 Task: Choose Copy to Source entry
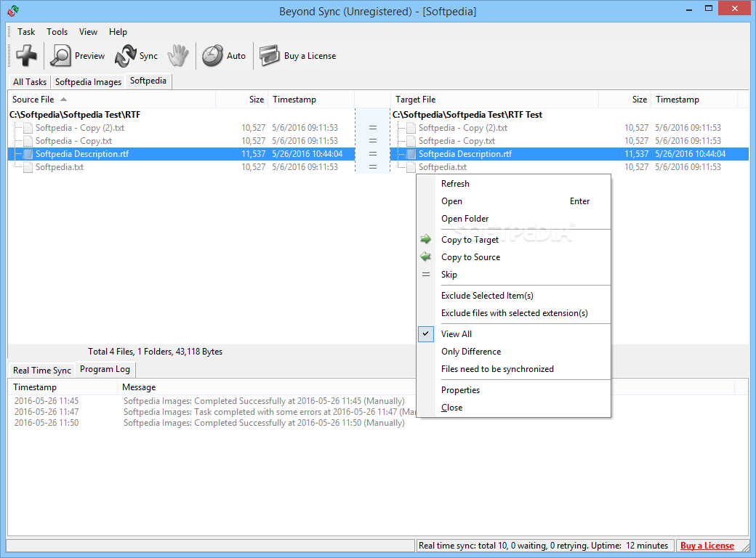pyautogui.click(x=514, y=256)
